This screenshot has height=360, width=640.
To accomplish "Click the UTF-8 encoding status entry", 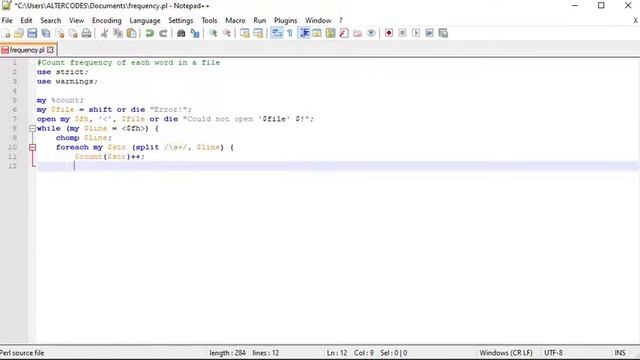I will (x=553, y=353).
